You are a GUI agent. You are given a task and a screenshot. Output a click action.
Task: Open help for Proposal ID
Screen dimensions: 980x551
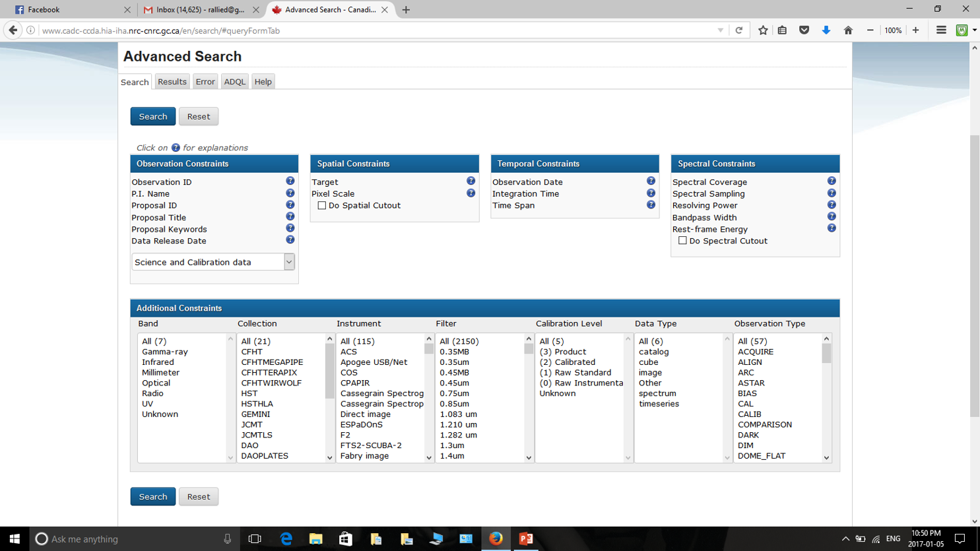290,205
